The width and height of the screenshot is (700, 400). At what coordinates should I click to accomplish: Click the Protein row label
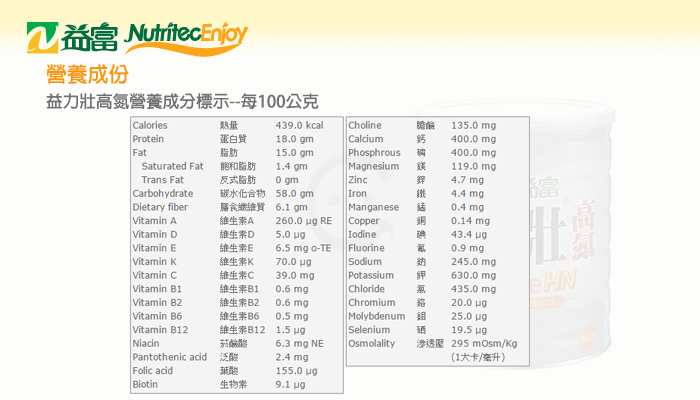click(x=148, y=139)
